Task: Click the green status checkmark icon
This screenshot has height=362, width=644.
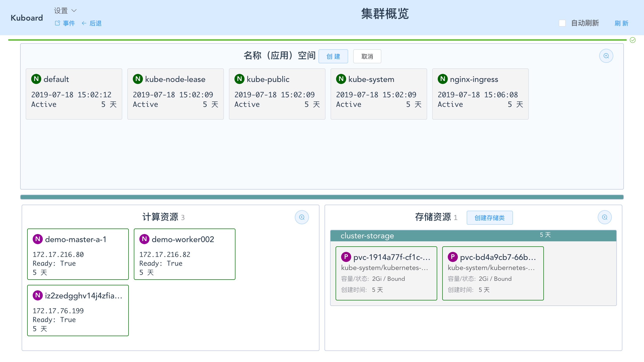Action: (632, 40)
